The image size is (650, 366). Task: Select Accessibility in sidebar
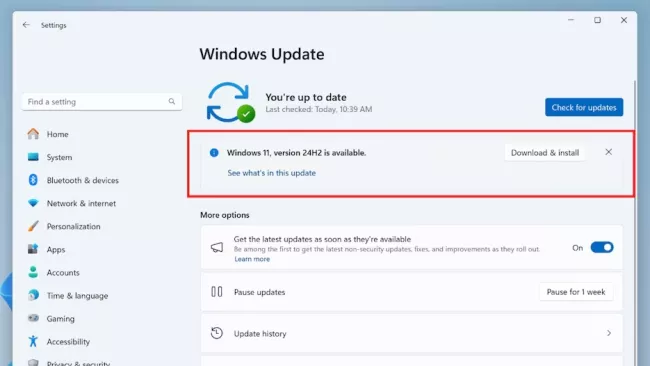point(68,342)
